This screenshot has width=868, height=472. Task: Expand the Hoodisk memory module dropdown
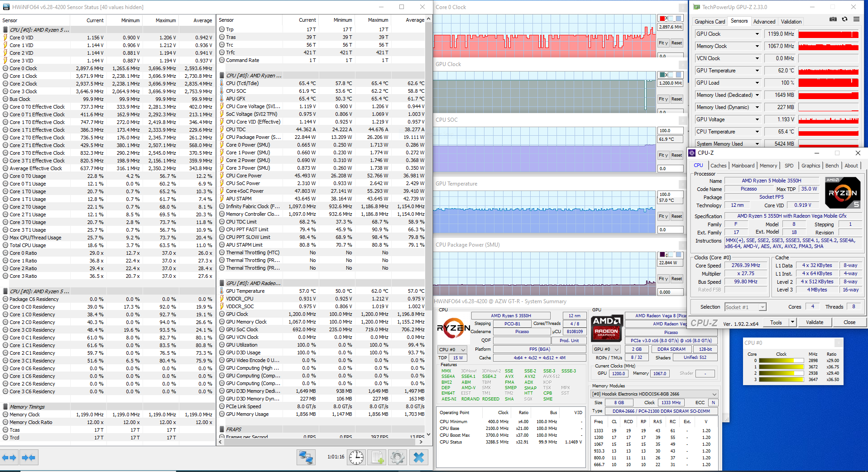coord(654,394)
